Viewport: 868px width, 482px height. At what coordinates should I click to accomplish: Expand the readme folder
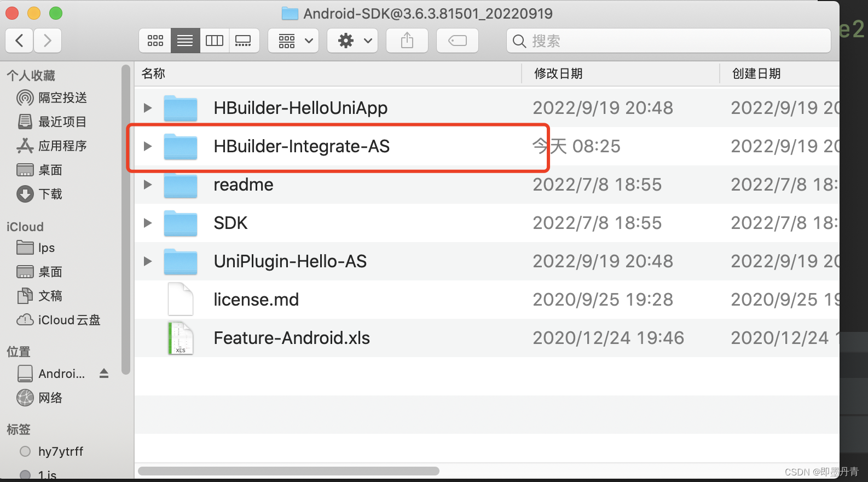point(147,185)
